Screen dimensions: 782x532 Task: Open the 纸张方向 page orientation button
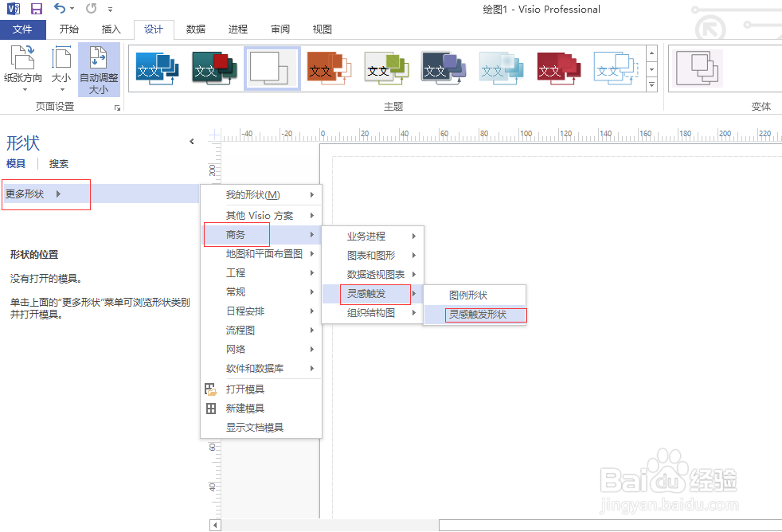pos(23,68)
